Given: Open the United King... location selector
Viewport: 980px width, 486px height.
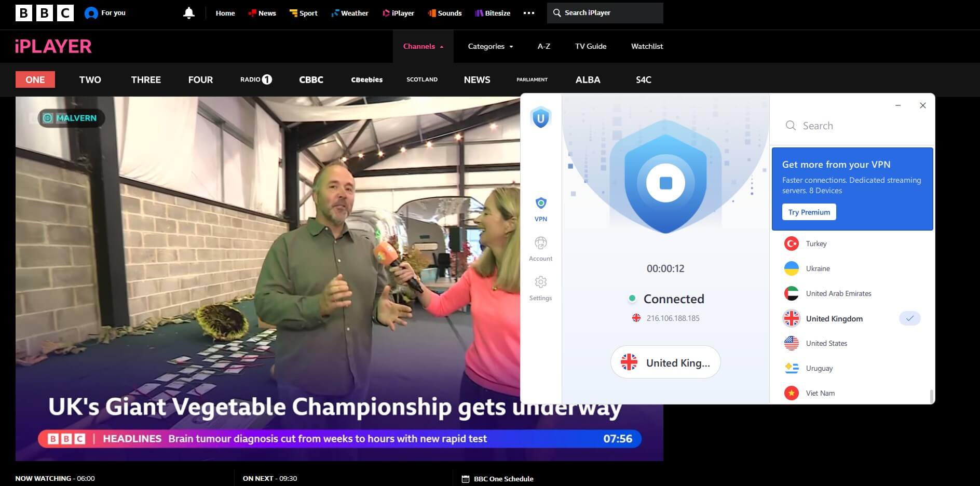Looking at the screenshot, I should point(665,362).
